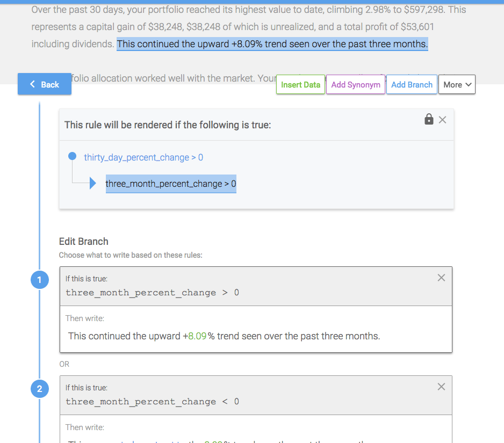
Task: Edit branch 1 condition field
Action: pos(152,293)
